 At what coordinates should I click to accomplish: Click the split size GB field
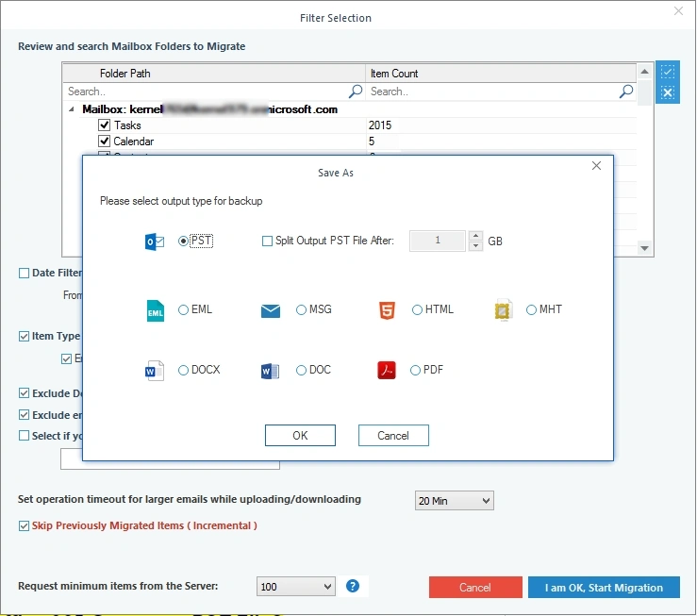pyautogui.click(x=438, y=241)
